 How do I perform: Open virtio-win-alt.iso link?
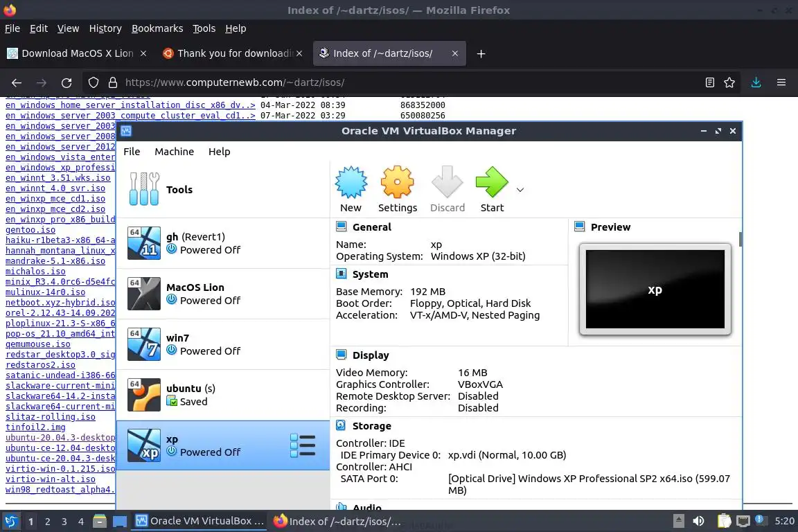tap(51, 479)
